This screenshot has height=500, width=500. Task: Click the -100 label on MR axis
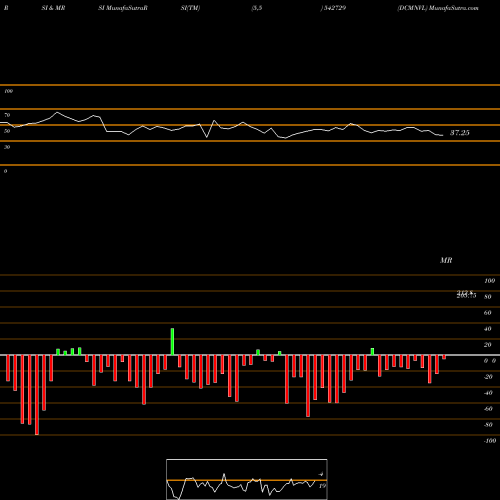point(490,441)
